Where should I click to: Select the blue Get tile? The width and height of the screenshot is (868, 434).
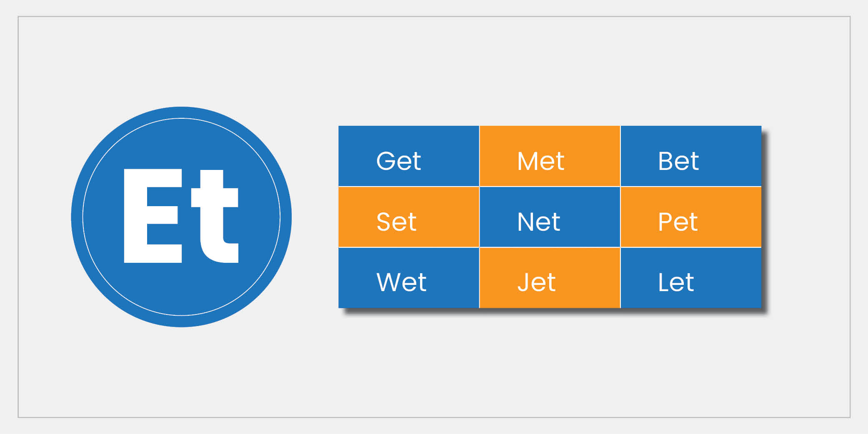click(x=408, y=156)
